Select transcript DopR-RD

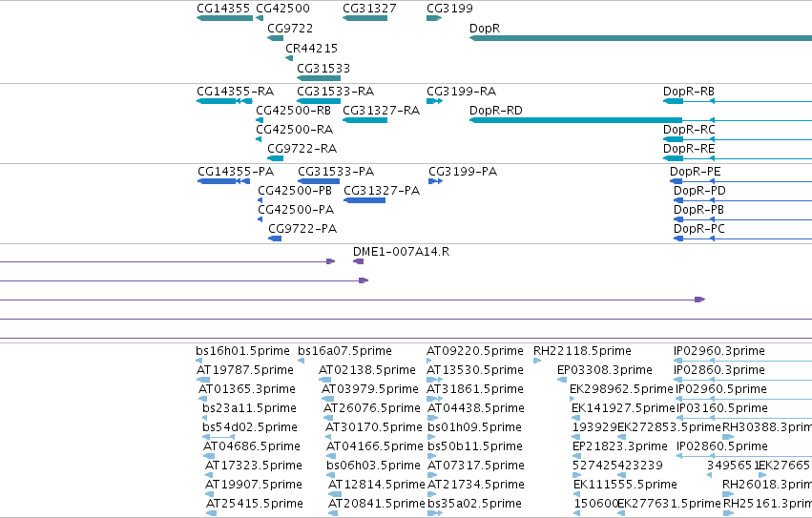coord(640,120)
